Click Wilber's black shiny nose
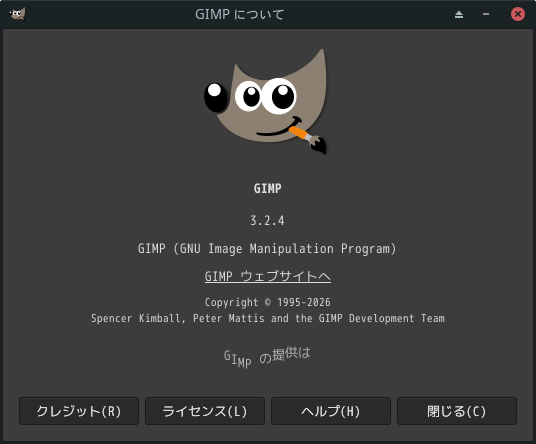Viewport: 536px width, 444px height. [216, 98]
